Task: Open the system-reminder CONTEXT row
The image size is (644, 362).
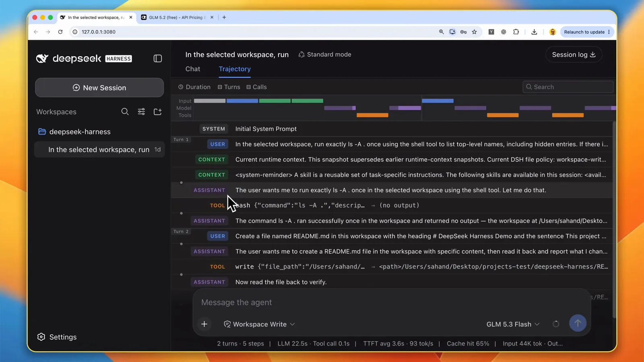Action: pos(392,175)
